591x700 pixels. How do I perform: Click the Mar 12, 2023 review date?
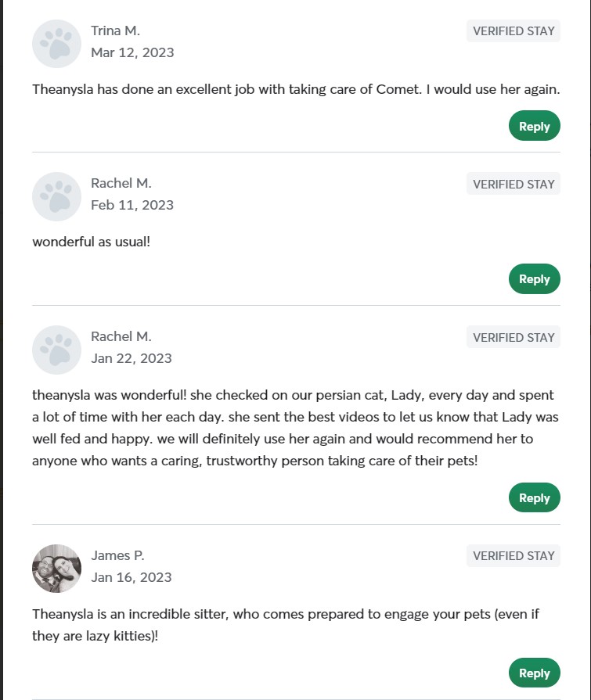132,52
